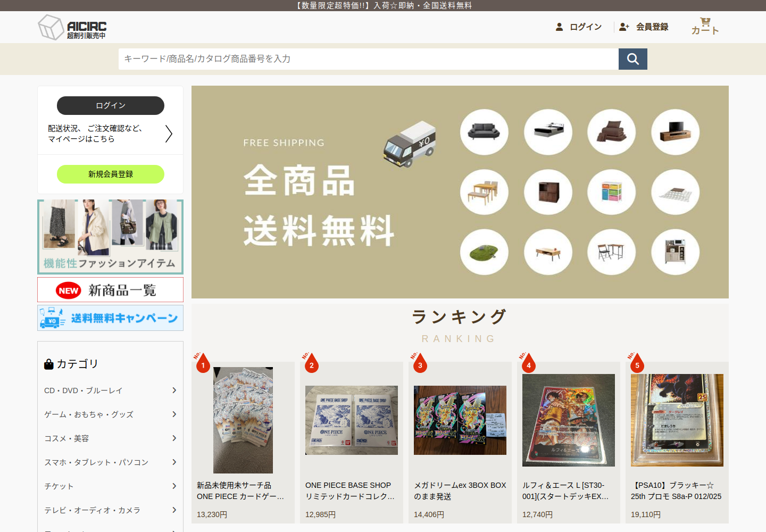Expand スマホ・タブレット・パソコン category chevron

174,462
